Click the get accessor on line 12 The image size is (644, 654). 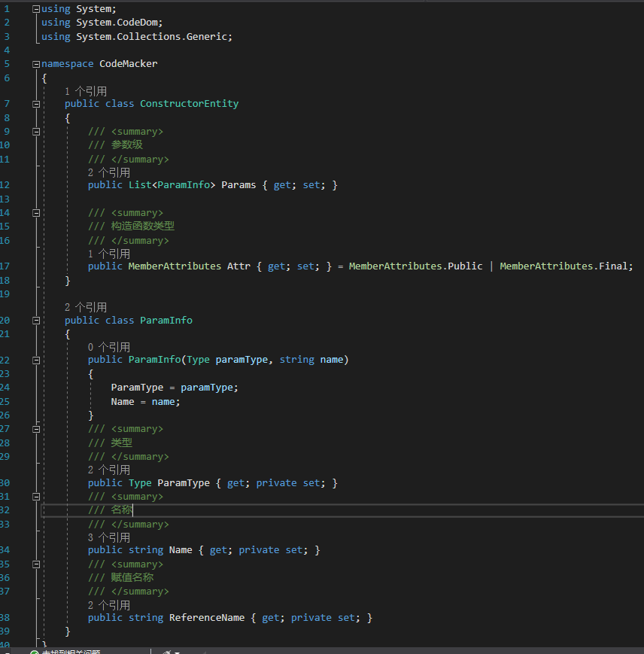282,185
